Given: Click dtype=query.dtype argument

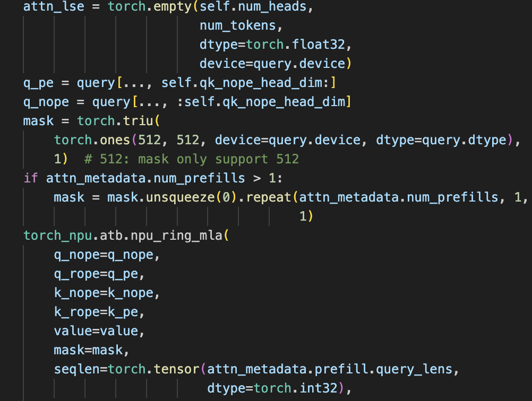Looking at the screenshot, I should 441,140.
